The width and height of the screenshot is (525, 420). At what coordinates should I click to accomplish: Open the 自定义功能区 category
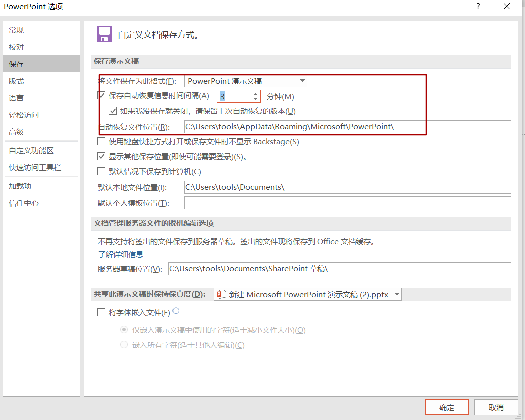(42, 150)
